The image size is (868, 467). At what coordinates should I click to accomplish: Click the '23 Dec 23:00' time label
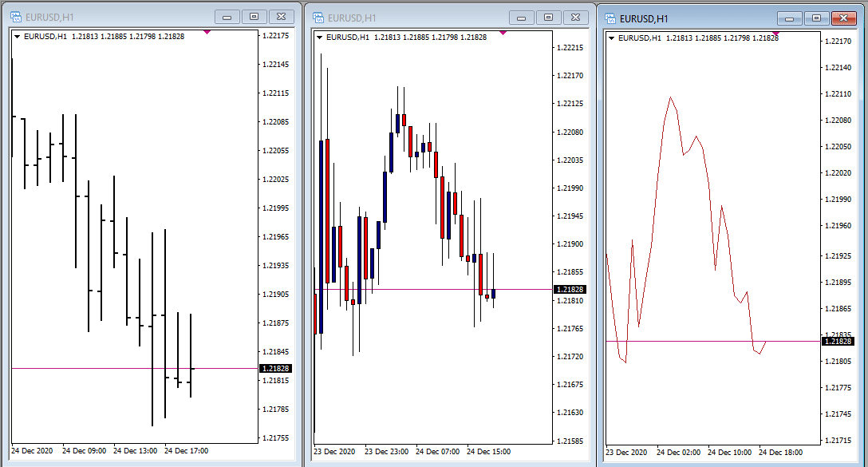(386, 452)
